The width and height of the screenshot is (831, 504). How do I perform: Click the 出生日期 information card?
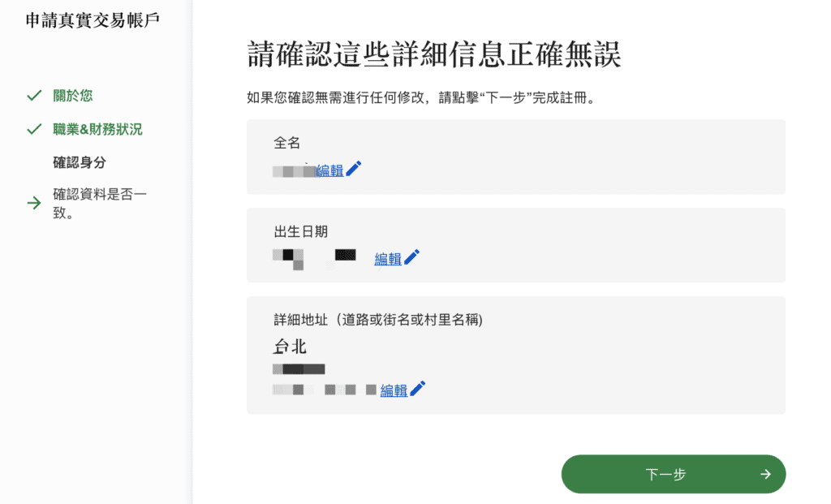click(515, 245)
